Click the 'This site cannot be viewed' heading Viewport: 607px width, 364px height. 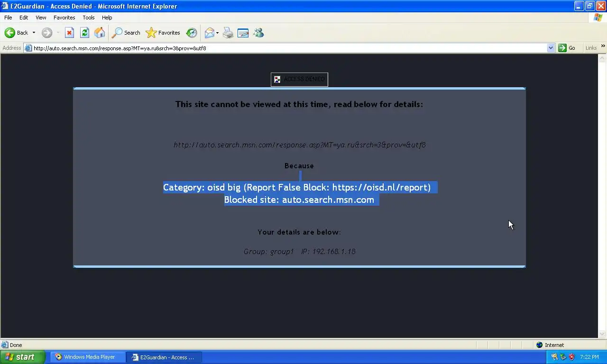tap(299, 104)
